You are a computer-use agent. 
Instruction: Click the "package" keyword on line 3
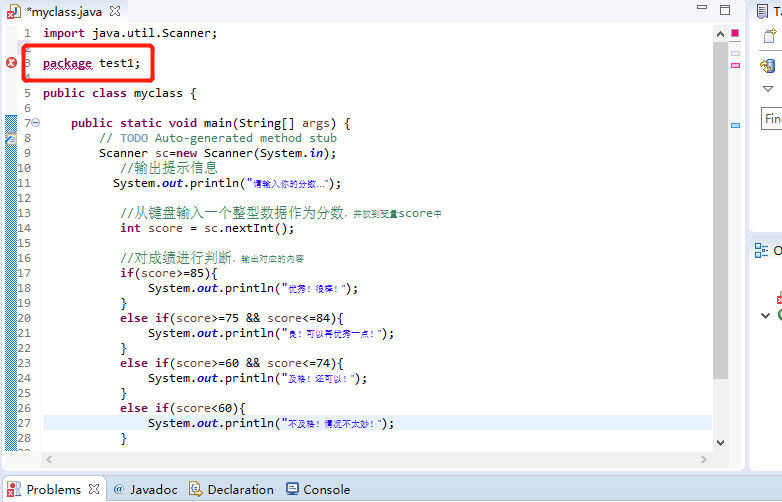pyautogui.click(x=67, y=63)
